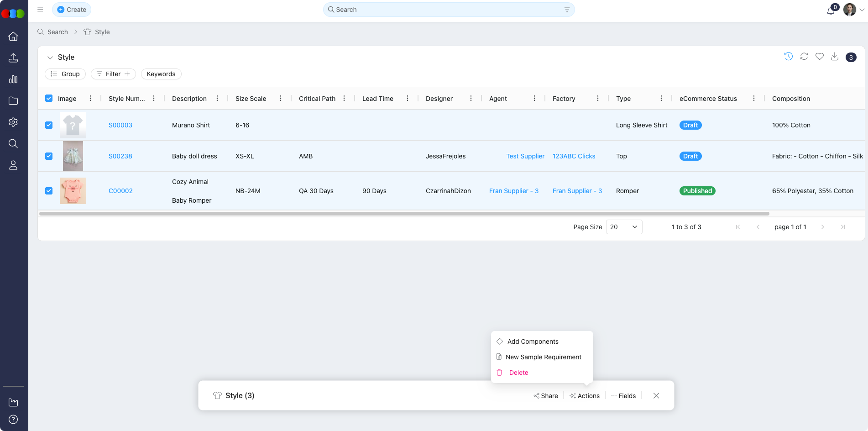This screenshot has width=868, height=431.
Task: Open style number S00238 link
Action: pyautogui.click(x=120, y=156)
